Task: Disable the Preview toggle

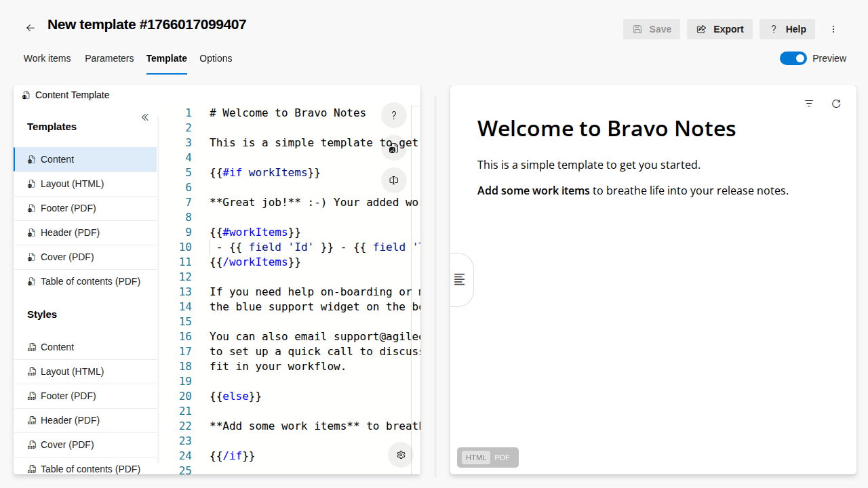Action: tap(793, 58)
